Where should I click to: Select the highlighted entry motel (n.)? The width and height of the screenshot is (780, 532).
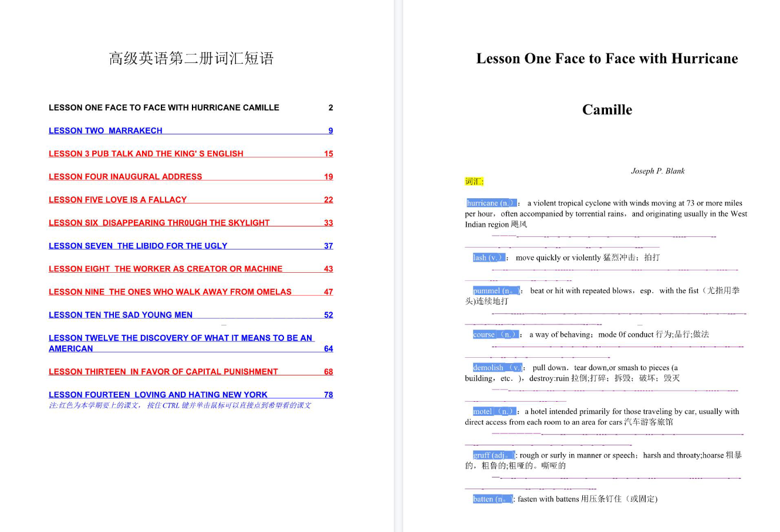coord(494,412)
